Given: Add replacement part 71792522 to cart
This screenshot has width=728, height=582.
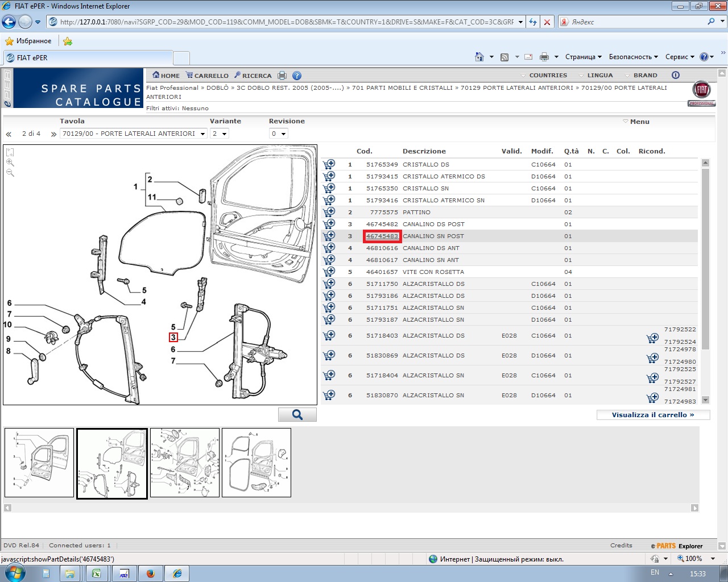Looking at the screenshot, I should tap(652, 339).
